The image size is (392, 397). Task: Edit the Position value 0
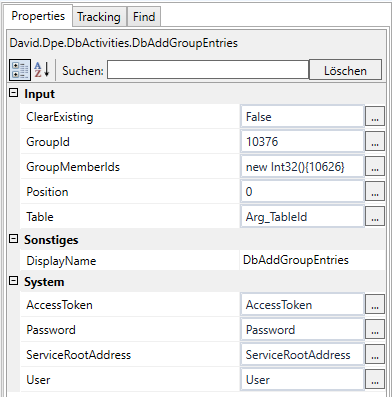[302, 192]
